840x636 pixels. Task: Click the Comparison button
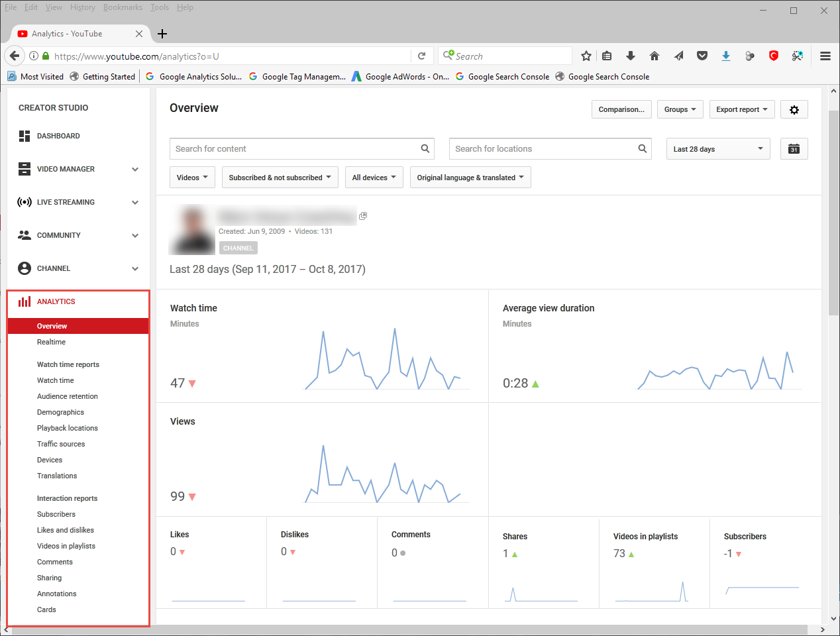pos(621,110)
